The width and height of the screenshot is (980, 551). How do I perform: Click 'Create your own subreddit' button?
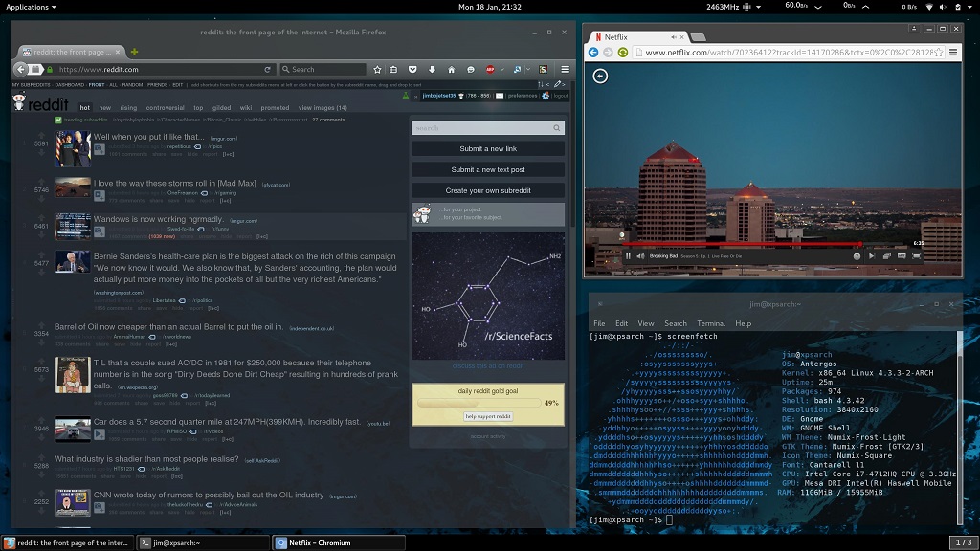pos(488,190)
